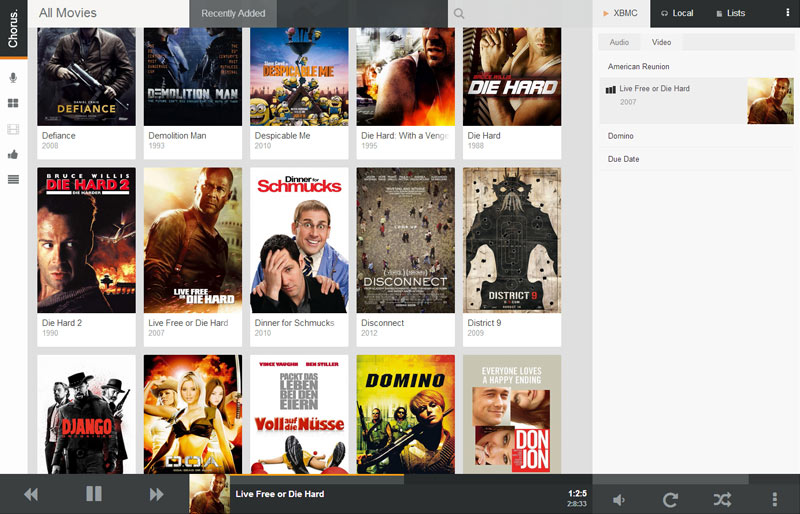
Task: Click the Despicable Me title link
Action: [282, 136]
